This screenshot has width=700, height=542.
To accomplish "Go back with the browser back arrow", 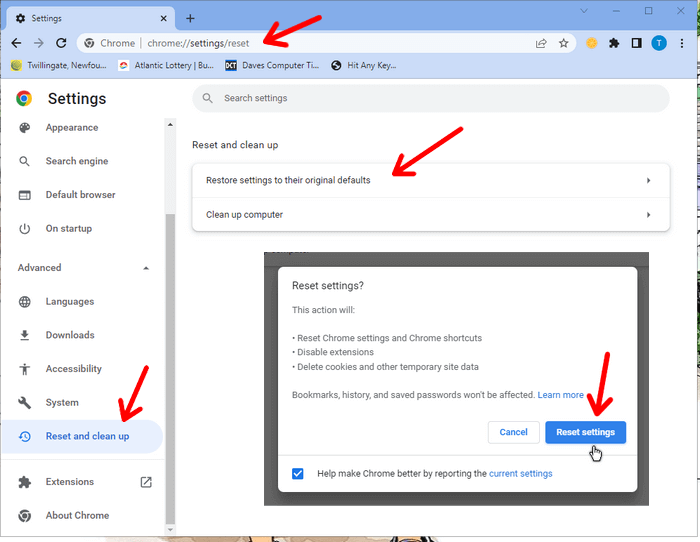I will click(x=17, y=43).
